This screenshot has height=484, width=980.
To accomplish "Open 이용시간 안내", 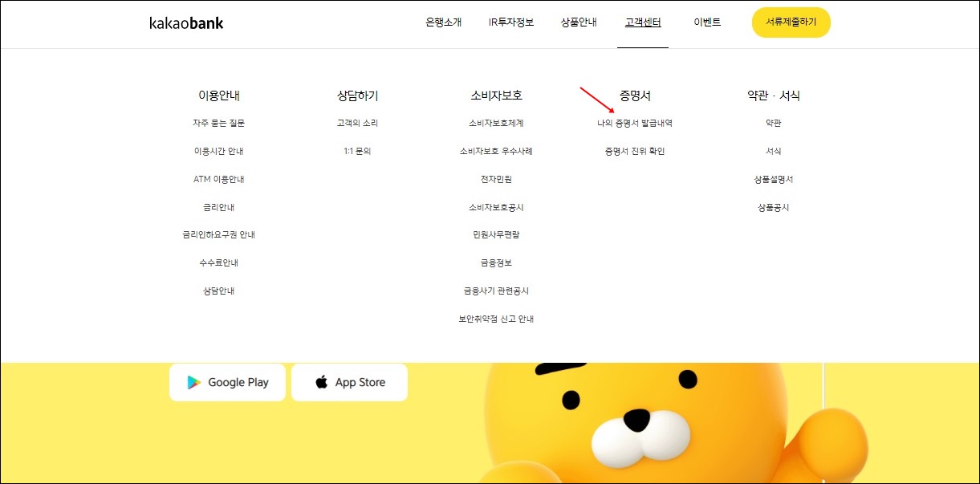I will click(x=219, y=152).
